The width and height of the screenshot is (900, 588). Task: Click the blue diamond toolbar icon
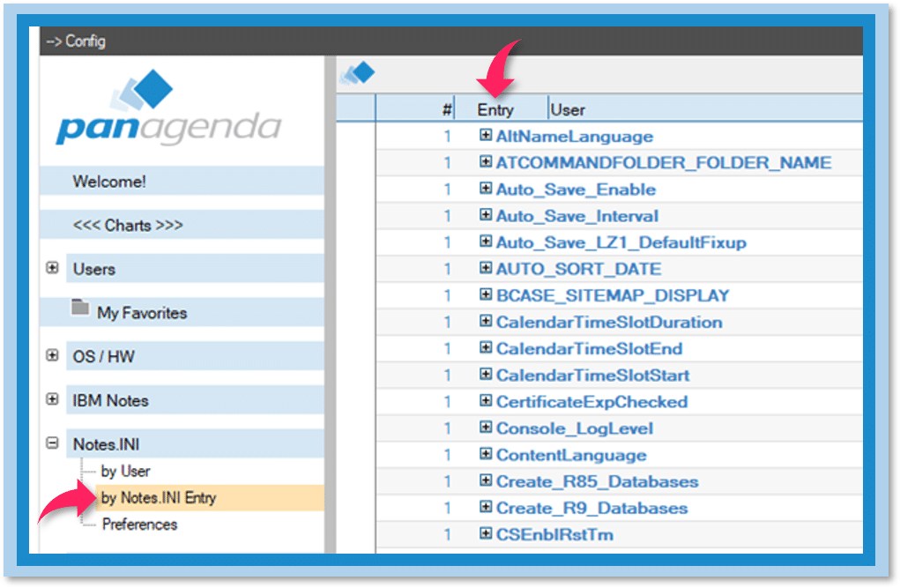click(x=357, y=75)
